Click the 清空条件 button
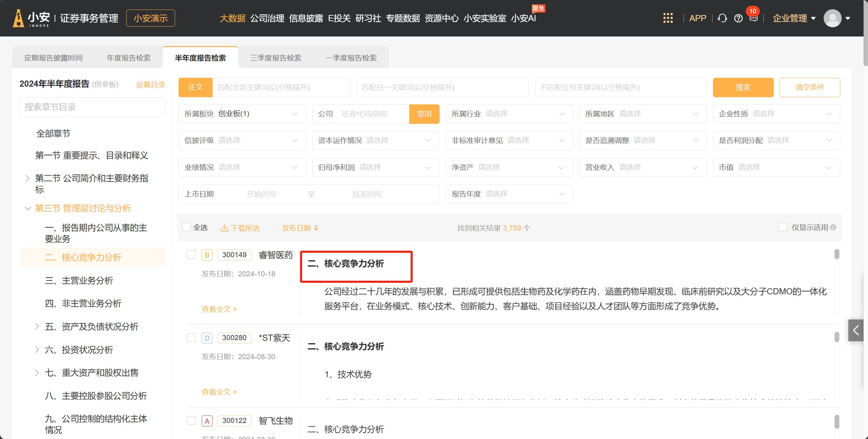 [810, 87]
